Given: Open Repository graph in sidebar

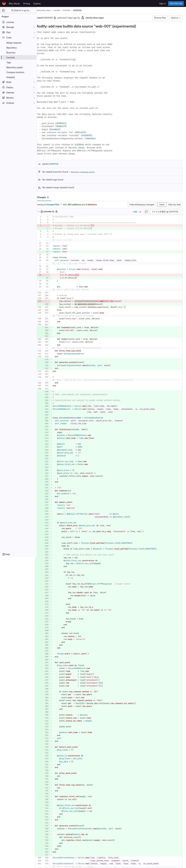Looking at the screenshot, I should (x=19, y=67).
